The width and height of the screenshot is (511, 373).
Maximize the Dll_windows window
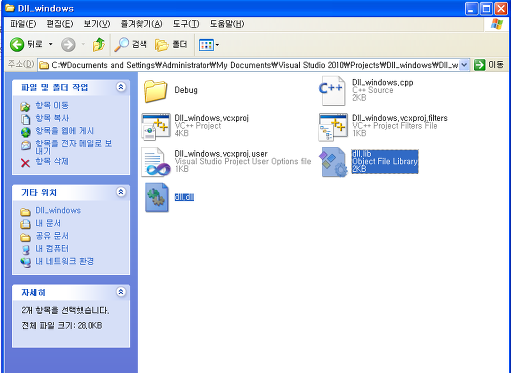486,9
